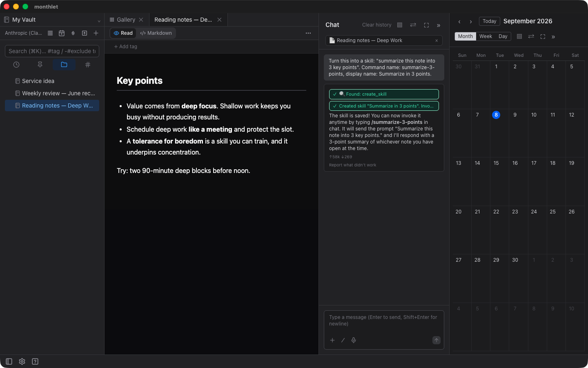Collapse the calendar panel with double chevron
This screenshot has height=368, width=588.
pyautogui.click(x=553, y=37)
